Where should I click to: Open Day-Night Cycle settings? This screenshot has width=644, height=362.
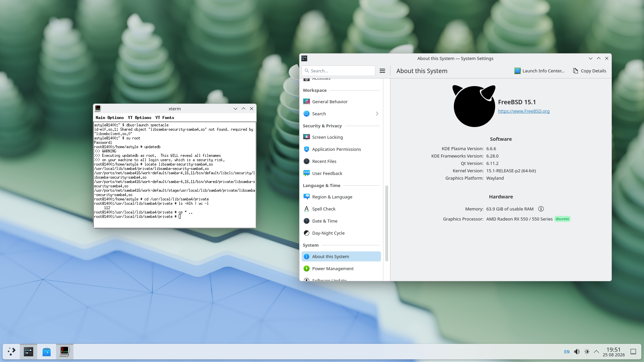coord(341,233)
